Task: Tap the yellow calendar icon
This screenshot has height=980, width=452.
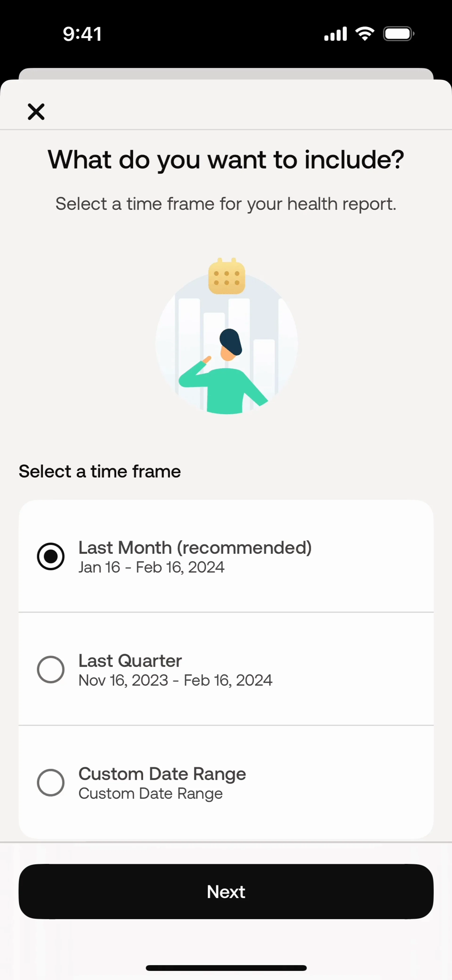Action: 226,276
